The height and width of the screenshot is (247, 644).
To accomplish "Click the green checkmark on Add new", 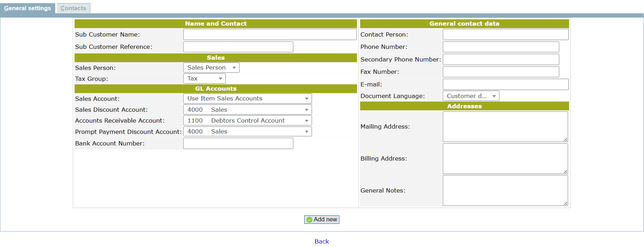I will click(x=310, y=220).
